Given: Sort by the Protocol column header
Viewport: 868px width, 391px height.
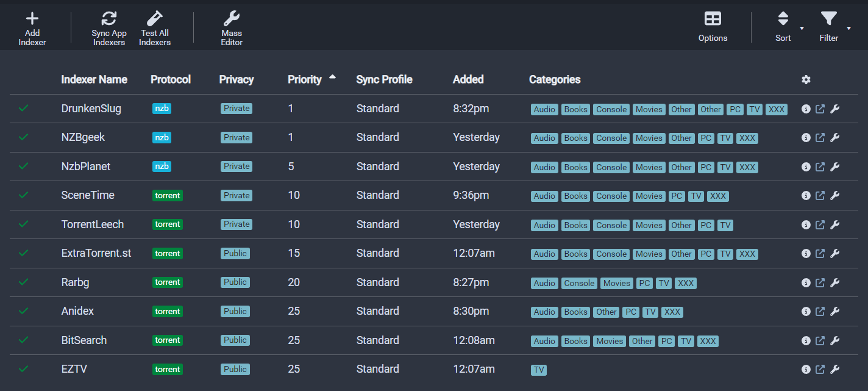Looking at the screenshot, I should point(171,79).
